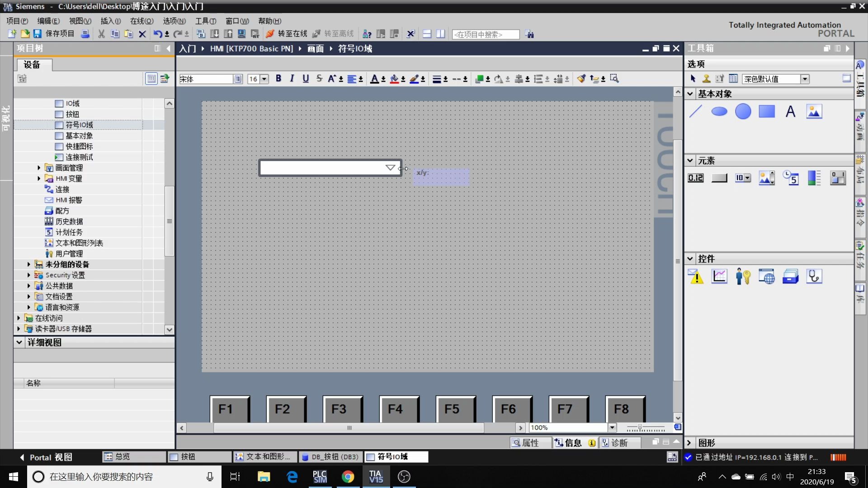This screenshot has height=488, width=868.
Task: Collapse the 基本对象 section
Action: 690,94
